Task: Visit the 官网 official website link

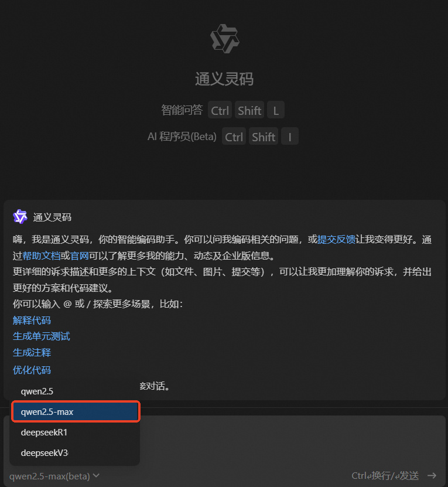Action: click(x=80, y=256)
